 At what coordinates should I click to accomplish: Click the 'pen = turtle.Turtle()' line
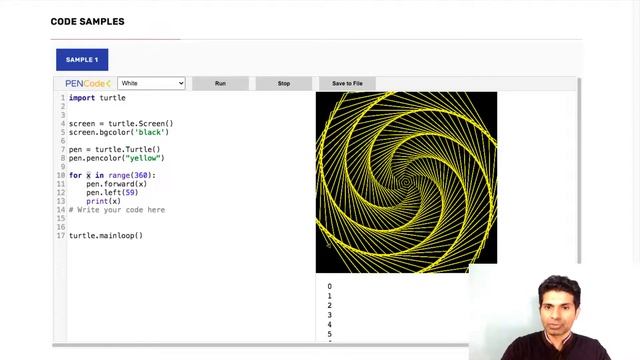pyautogui.click(x=115, y=149)
